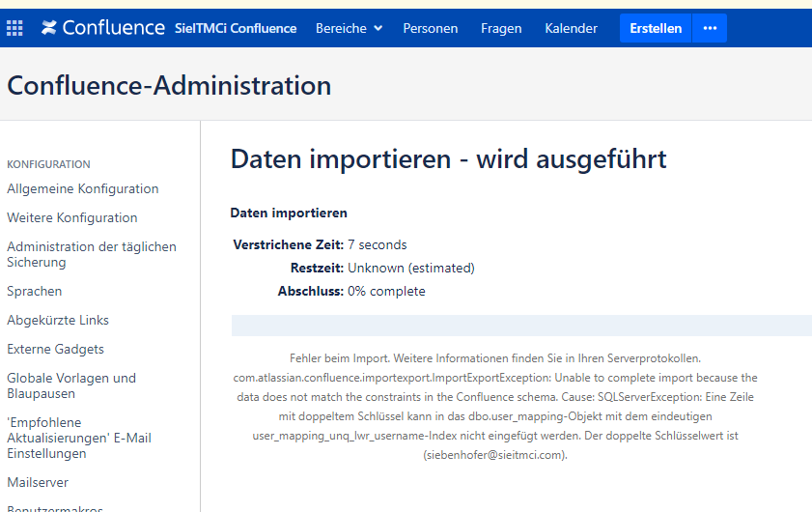Open Externe Gadgets page
Viewport: 812px width, 512px height.
(55, 350)
